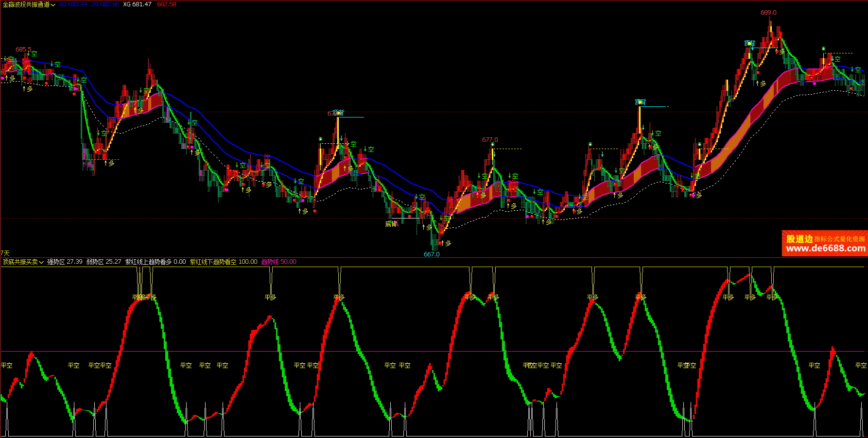Click the 667.0 low price label
The width and height of the screenshot is (868, 438).
click(x=432, y=254)
